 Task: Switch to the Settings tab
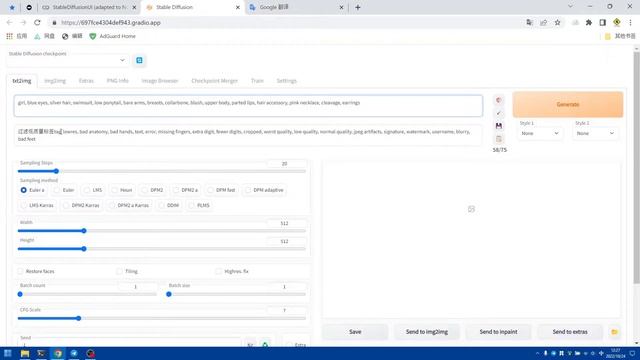point(287,81)
